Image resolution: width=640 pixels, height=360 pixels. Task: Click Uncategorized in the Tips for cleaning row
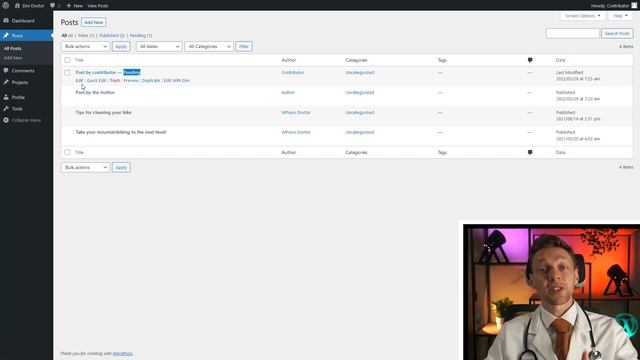click(360, 112)
